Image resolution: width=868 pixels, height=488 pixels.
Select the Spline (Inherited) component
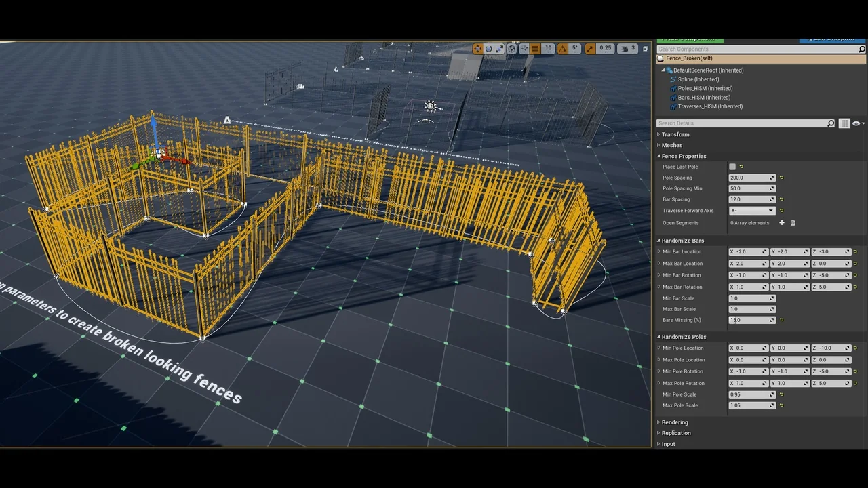coord(698,79)
